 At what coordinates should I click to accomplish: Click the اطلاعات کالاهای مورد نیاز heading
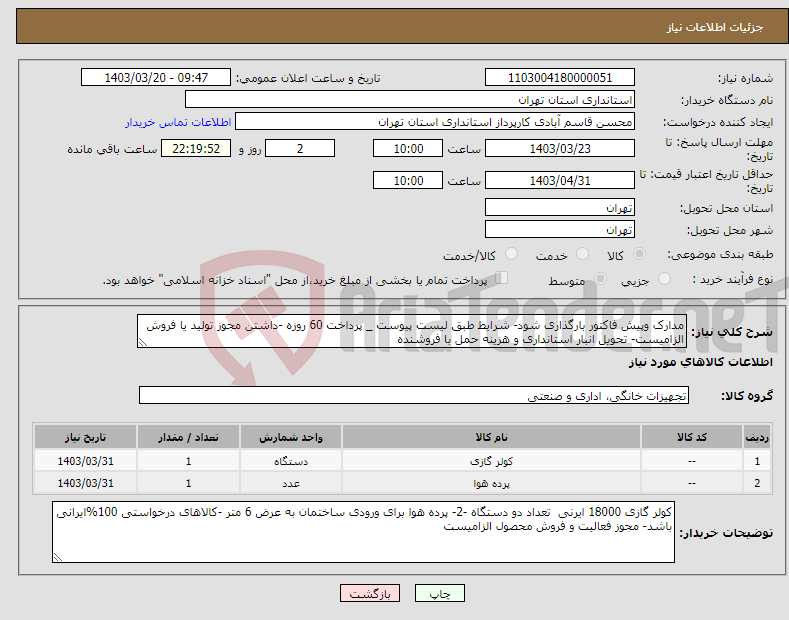[700, 362]
